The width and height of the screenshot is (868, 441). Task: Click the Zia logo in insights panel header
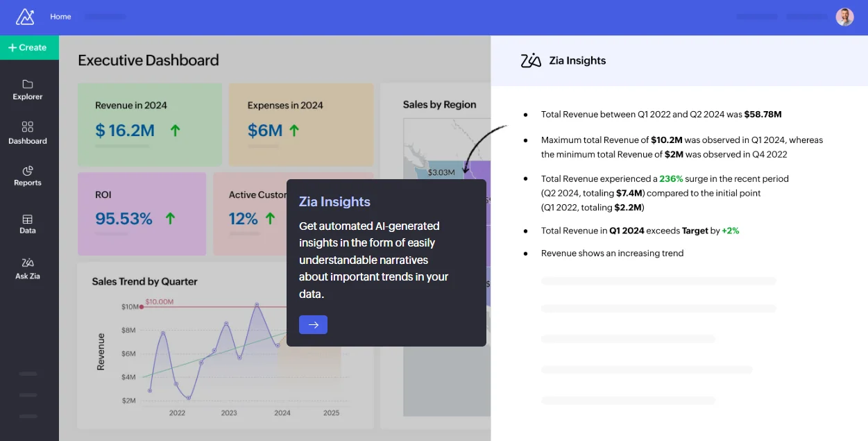click(x=531, y=60)
